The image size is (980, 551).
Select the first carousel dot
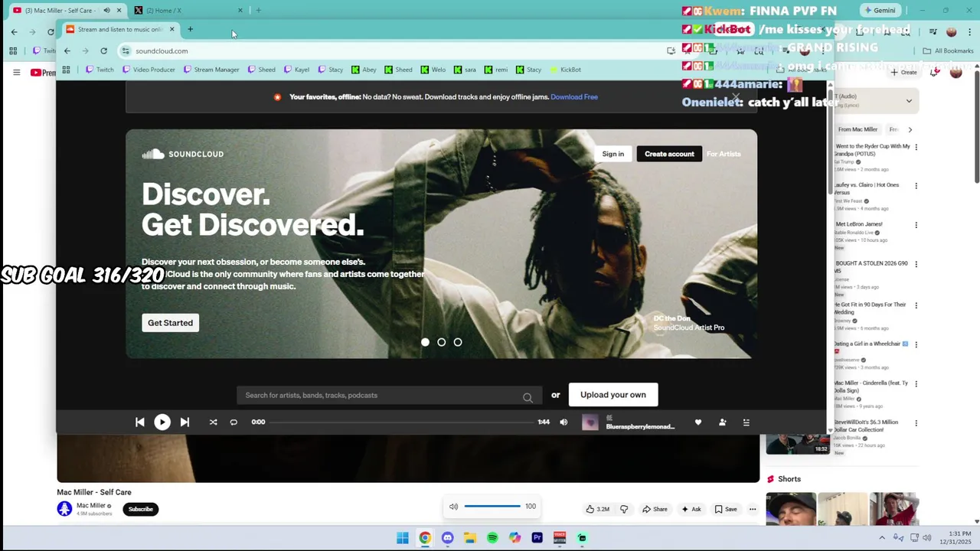(x=425, y=342)
